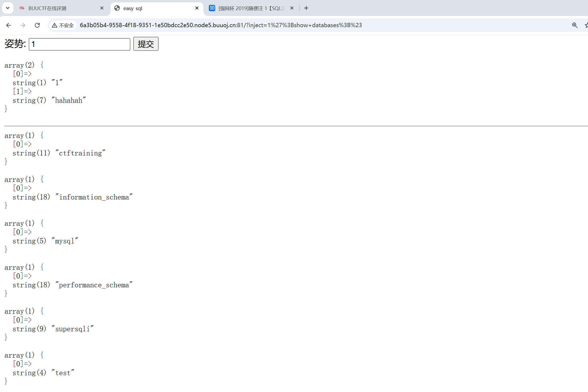Click the browser back arrow

tap(9, 25)
